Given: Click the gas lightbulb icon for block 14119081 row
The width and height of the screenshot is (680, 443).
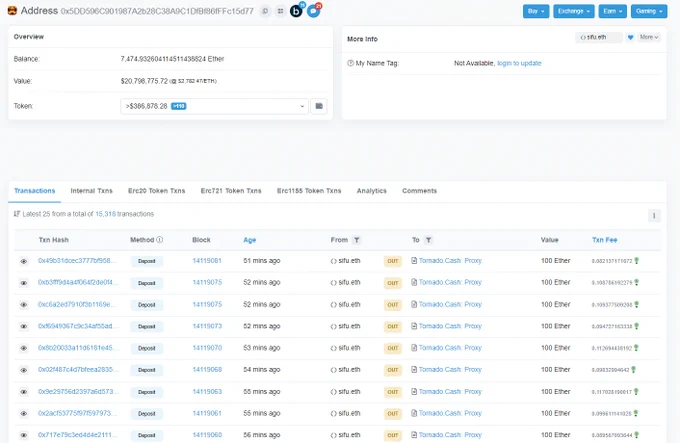Looking at the screenshot, I should tap(637, 261).
